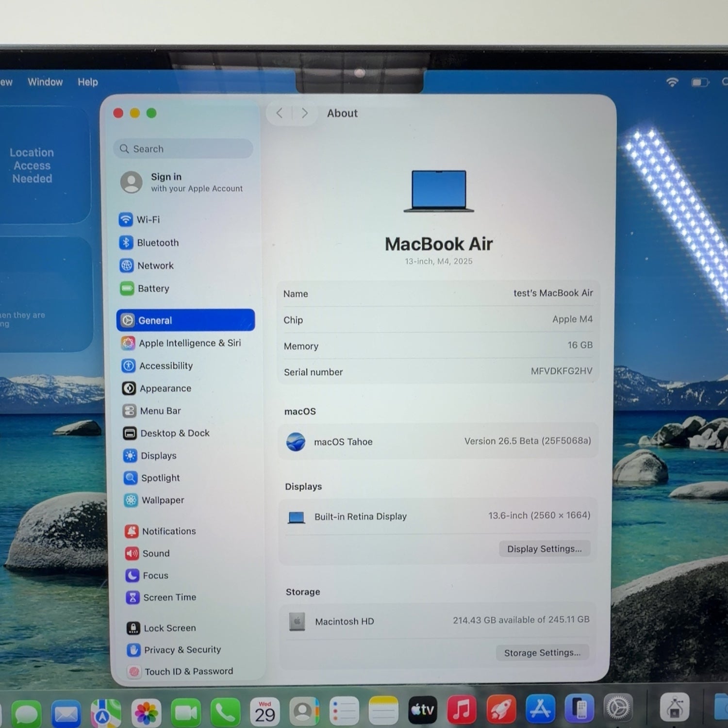This screenshot has height=728, width=728.
Task: Click the Search field in Settings sidebar
Action: [x=183, y=149]
